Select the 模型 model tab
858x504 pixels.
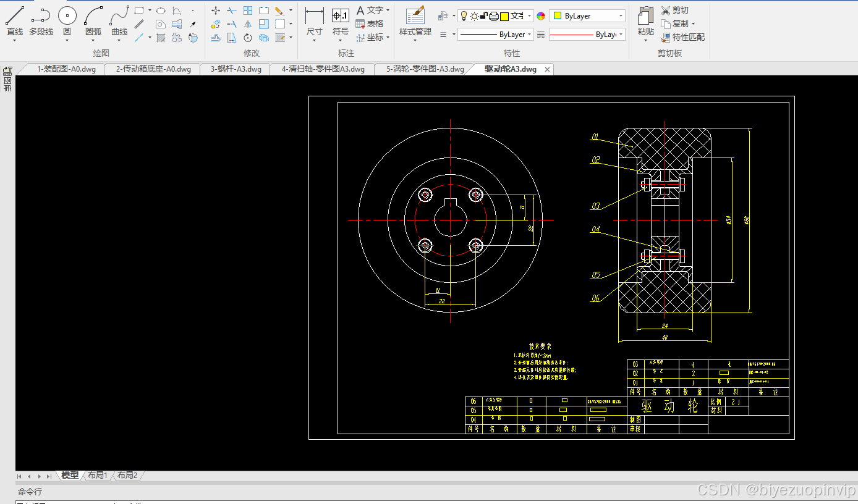pos(70,476)
